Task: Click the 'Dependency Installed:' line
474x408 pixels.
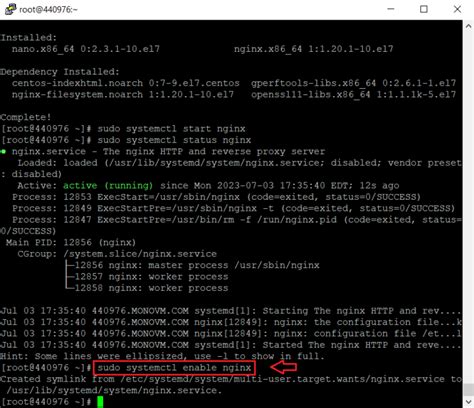Action: click(60, 72)
